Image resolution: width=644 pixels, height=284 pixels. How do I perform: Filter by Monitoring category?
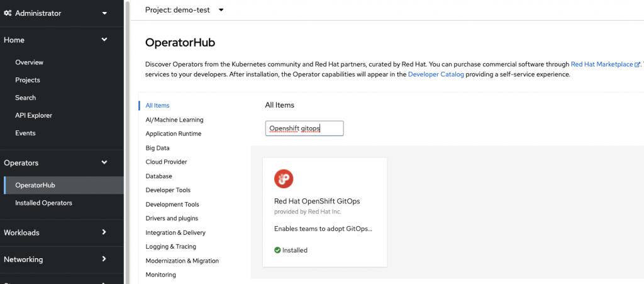point(160,275)
